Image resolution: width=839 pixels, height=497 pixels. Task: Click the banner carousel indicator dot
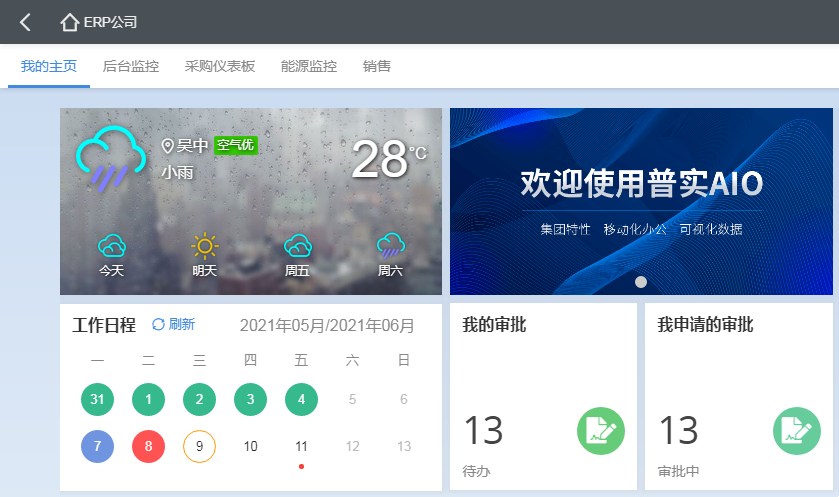(641, 282)
